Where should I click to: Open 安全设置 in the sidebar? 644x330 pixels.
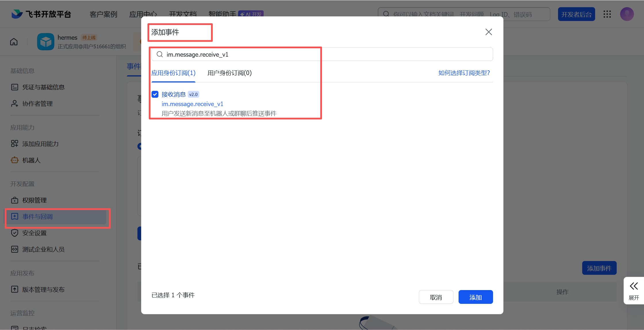tap(34, 233)
